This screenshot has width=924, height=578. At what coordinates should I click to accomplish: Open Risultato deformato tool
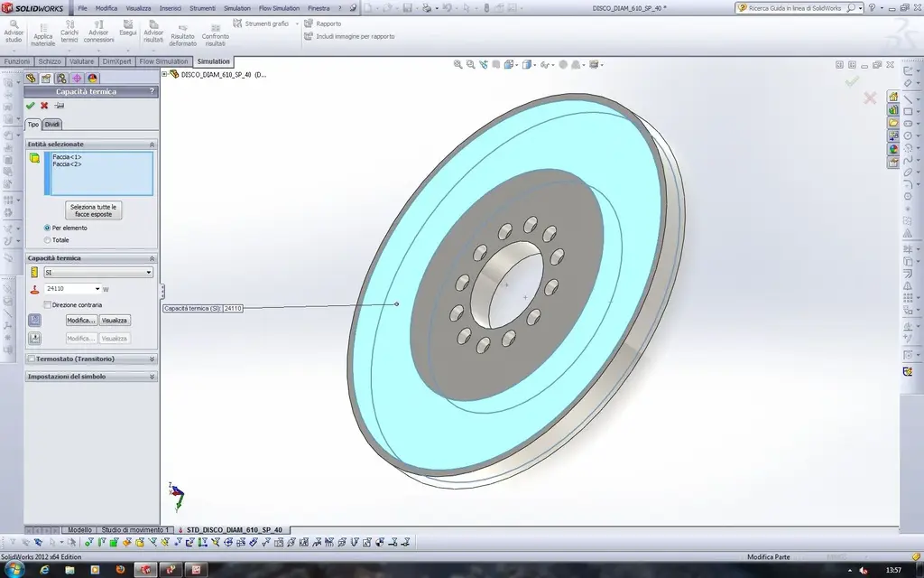click(182, 34)
